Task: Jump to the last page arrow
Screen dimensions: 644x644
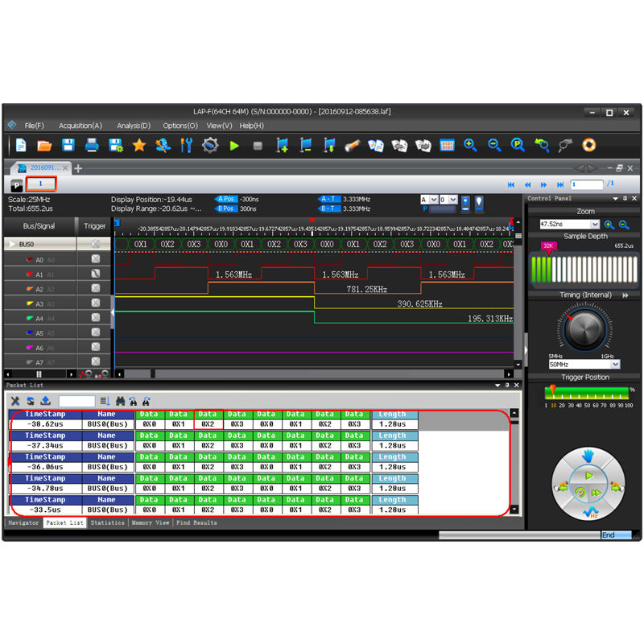Action: tap(559, 185)
